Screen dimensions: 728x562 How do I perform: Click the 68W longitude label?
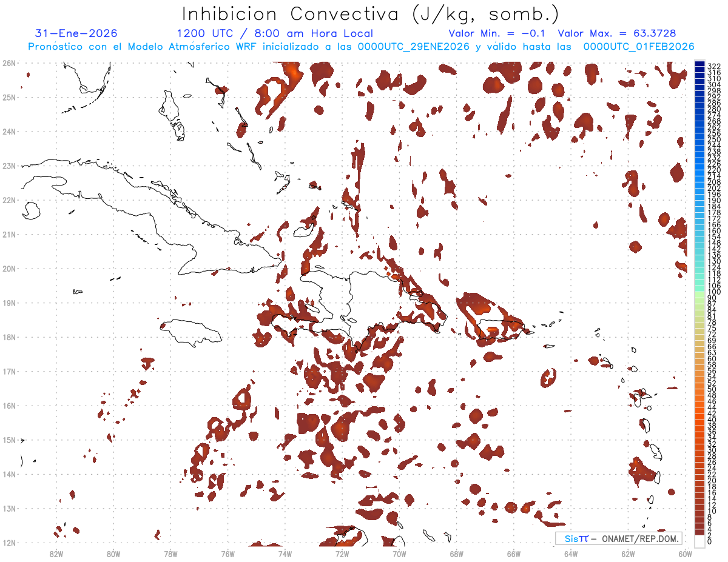coord(457,554)
